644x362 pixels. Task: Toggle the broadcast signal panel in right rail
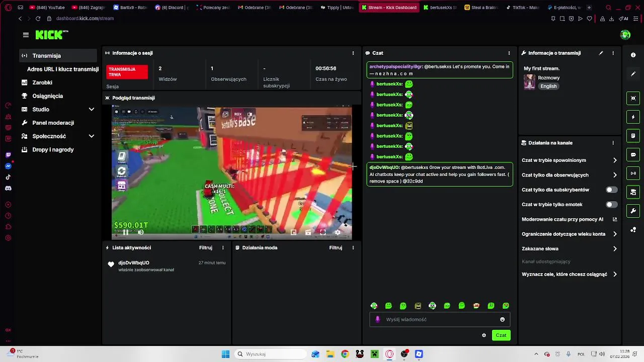click(x=633, y=173)
